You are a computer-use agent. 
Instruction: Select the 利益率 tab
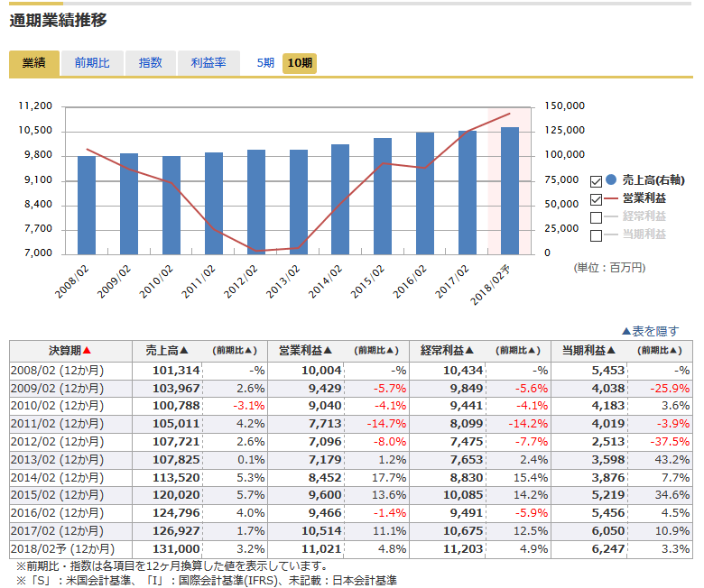(208, 63)
